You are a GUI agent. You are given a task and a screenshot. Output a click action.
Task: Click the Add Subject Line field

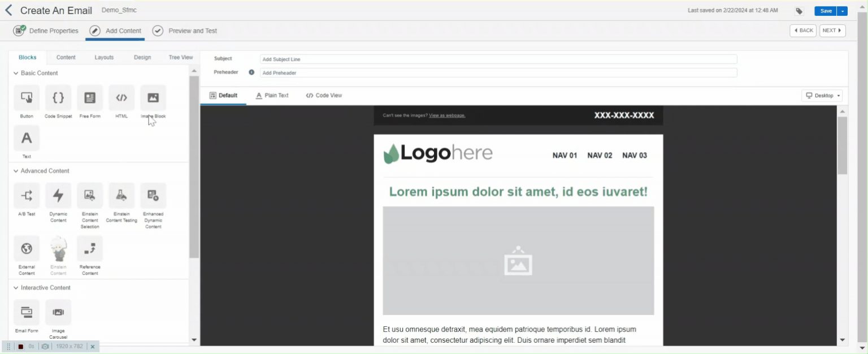point(498,59)
